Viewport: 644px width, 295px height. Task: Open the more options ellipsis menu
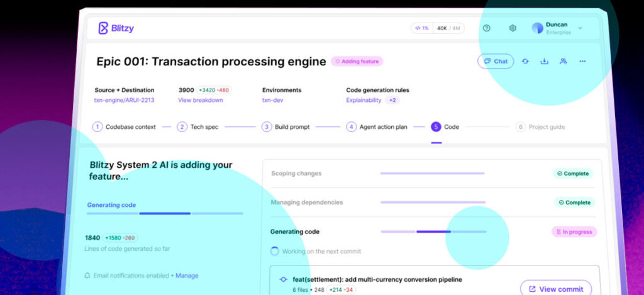click(582, 61)
